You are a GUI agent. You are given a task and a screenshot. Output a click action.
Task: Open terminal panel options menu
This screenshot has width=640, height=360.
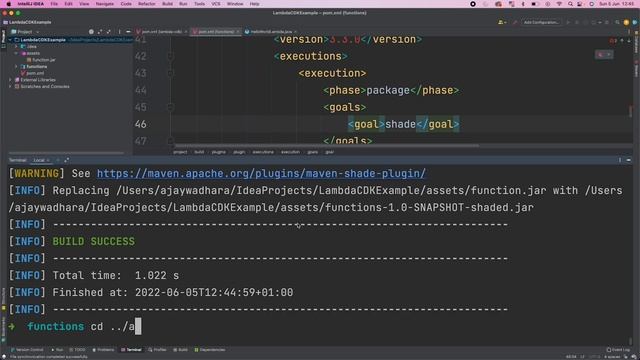pyautogui.click(x=620, y=160)
